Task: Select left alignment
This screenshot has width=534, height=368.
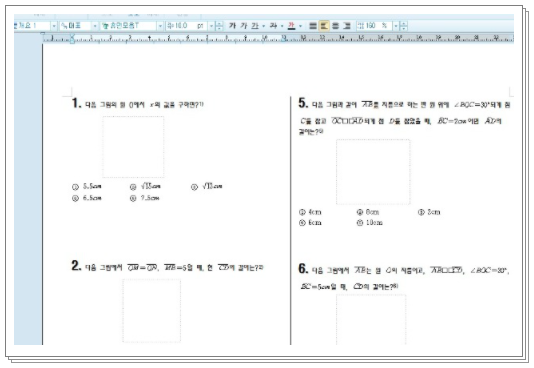Action: [324, 26]
